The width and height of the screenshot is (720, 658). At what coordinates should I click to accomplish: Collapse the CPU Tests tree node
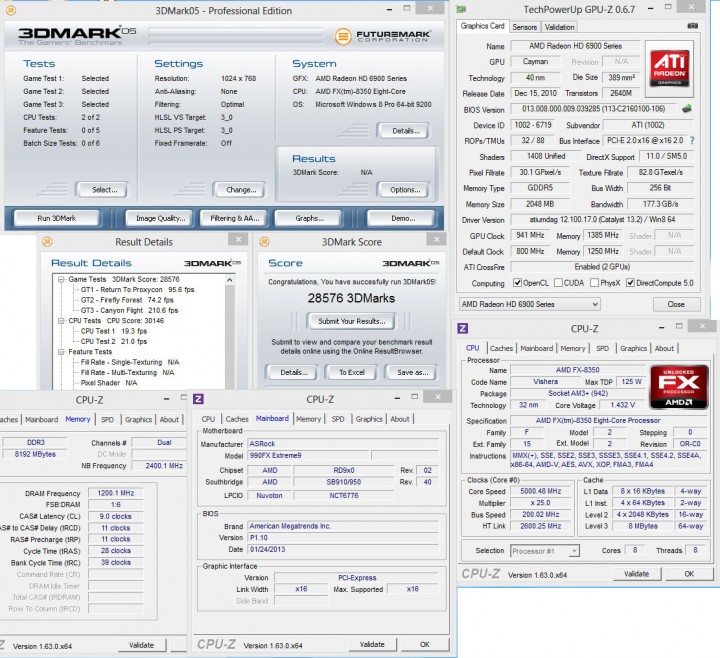click(61, 321)
